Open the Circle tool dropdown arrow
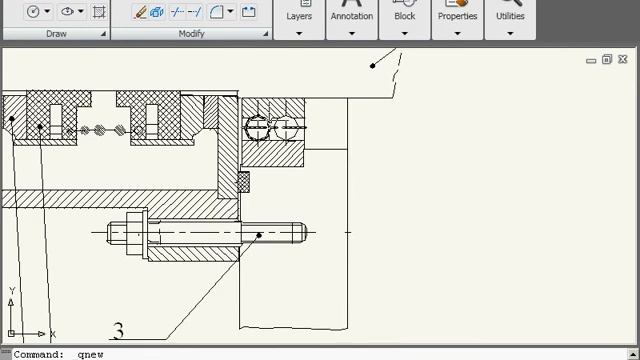 (47, 11)
